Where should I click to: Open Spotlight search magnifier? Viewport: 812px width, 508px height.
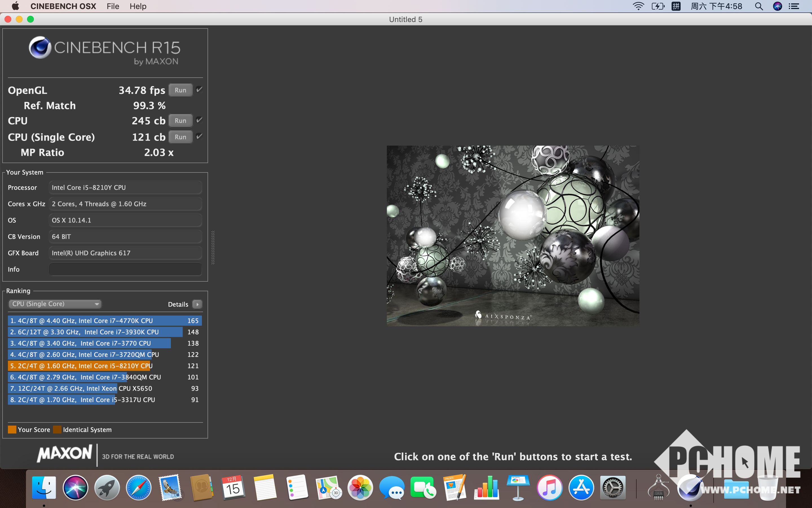pos(759,6)
